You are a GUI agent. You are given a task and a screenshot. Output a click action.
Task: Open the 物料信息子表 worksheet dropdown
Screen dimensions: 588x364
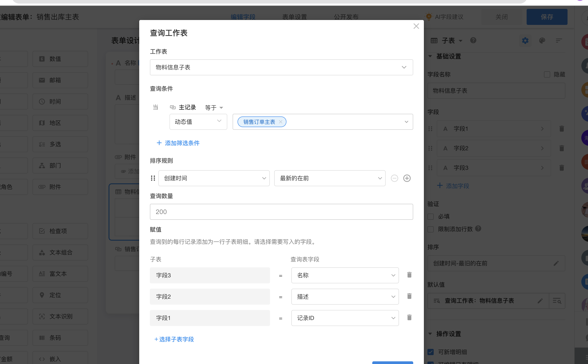tap(281, 67)
